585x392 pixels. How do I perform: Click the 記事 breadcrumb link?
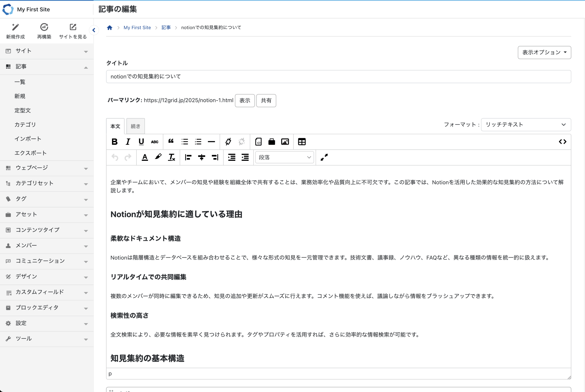[166, 27]
